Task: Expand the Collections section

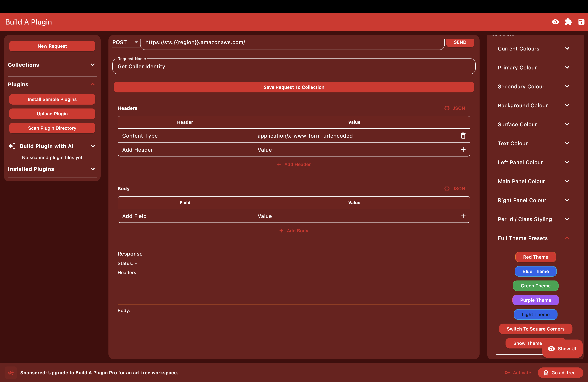Action: pyautogui.click(x=52, y=65)
